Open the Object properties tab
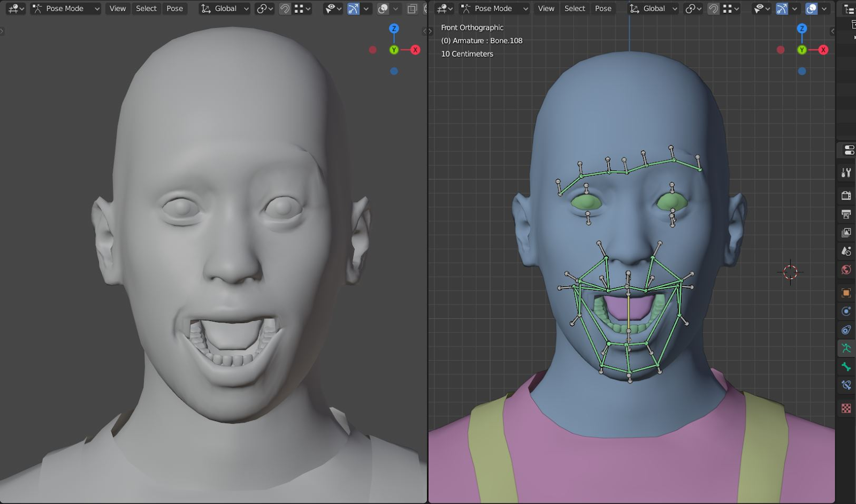The width and height of the screenshot is (856, 504). [x=846, y=293]
